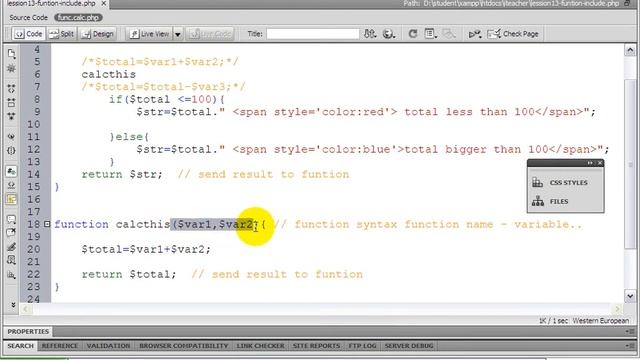Viewport: 640px width, 360px height.
Task: Click Select Parent Tag icon
Action: (x=11, y=136)
